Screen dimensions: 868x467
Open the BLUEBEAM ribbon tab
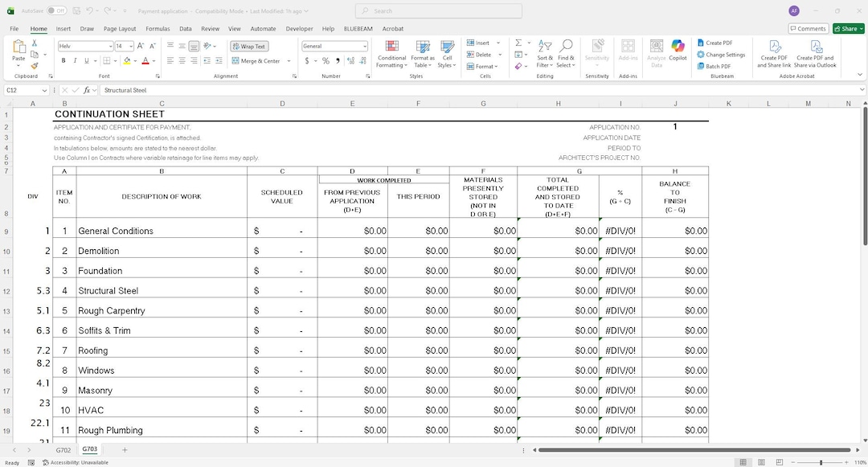[358, 29]
